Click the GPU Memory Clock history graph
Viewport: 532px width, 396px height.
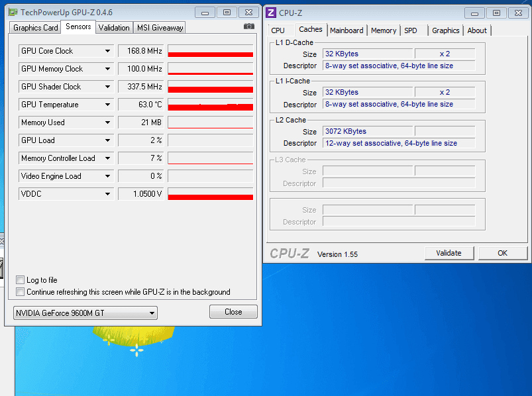[x=211, y=69]
